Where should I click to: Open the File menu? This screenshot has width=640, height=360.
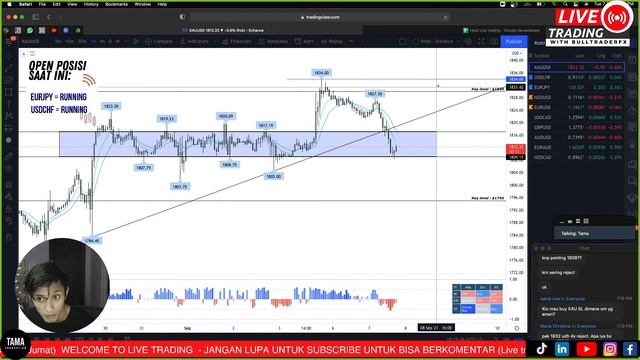point(42,4)
